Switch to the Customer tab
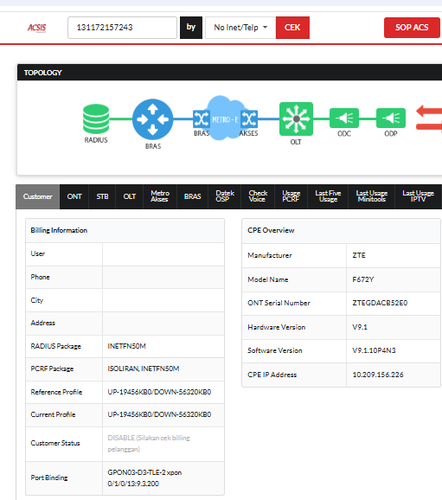 38,197
